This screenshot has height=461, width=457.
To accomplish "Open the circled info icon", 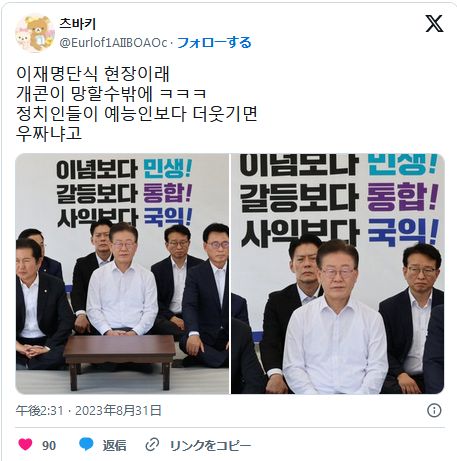I will [434, 410].
